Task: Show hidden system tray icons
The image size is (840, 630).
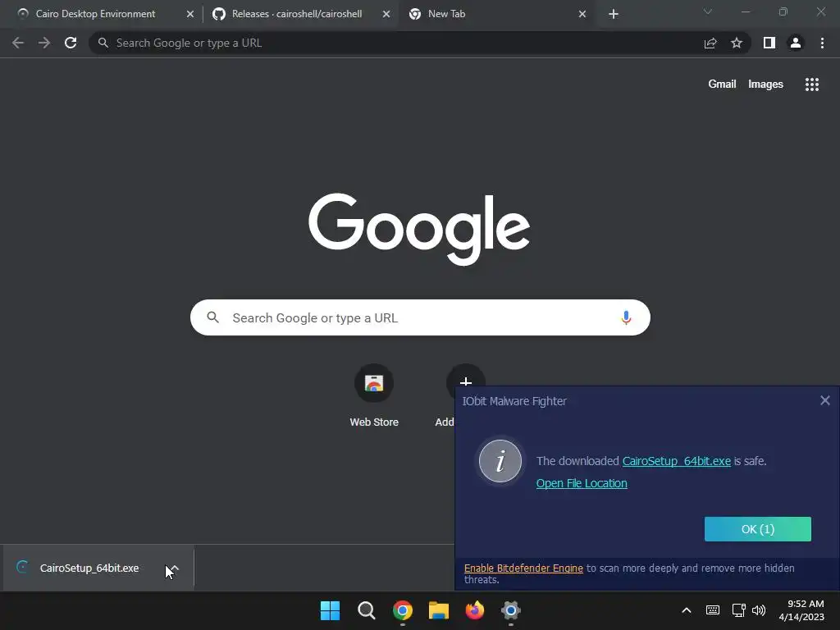Action: click(x=687, y=610)
